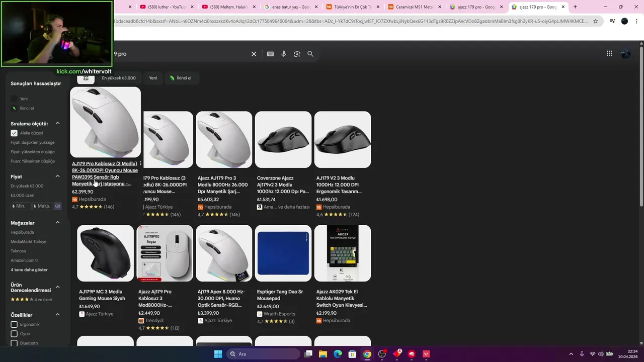Apply the En yüksek ₺3.000 chip
Image resolution: width=644 pixels, height=362 pixels.
pyautogui.click(x=119, y=78)
